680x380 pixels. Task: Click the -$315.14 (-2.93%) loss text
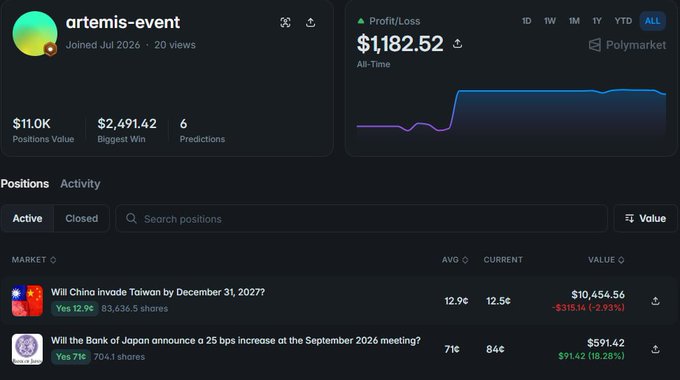588,308
